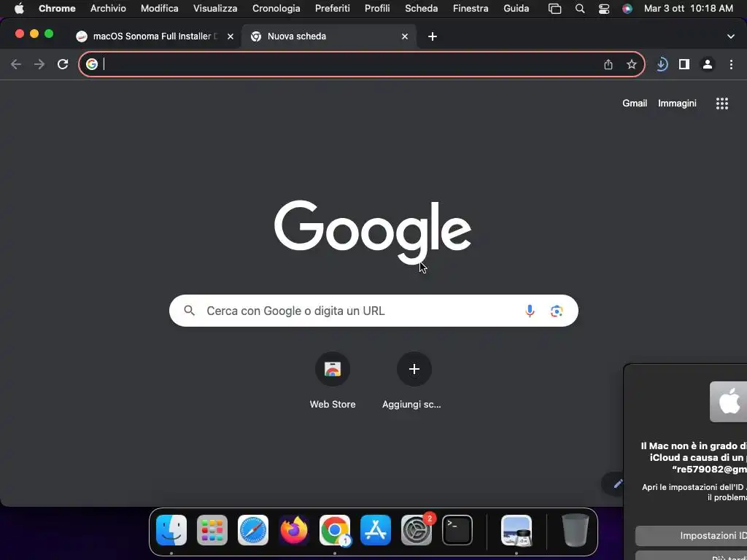Screen dimensions: 747x560
Task: Share this page using the share icon
Action: pyautogui.click(x=608, y=64)
